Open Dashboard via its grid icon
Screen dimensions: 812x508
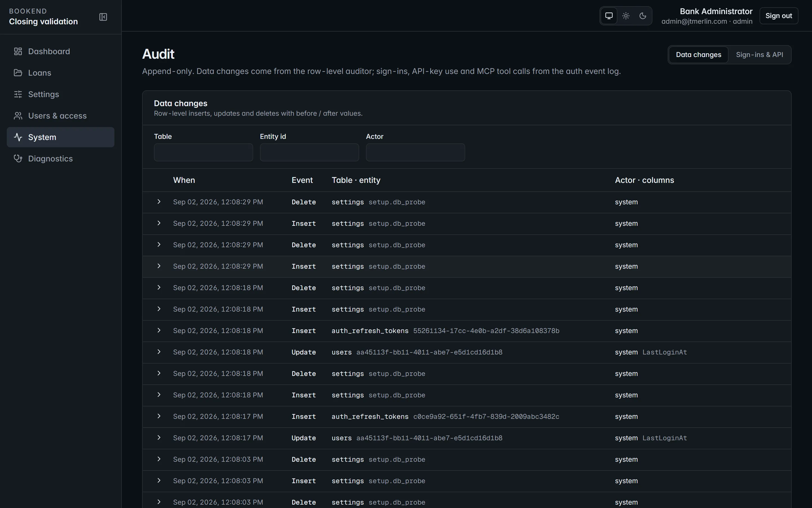click(18, 51)
